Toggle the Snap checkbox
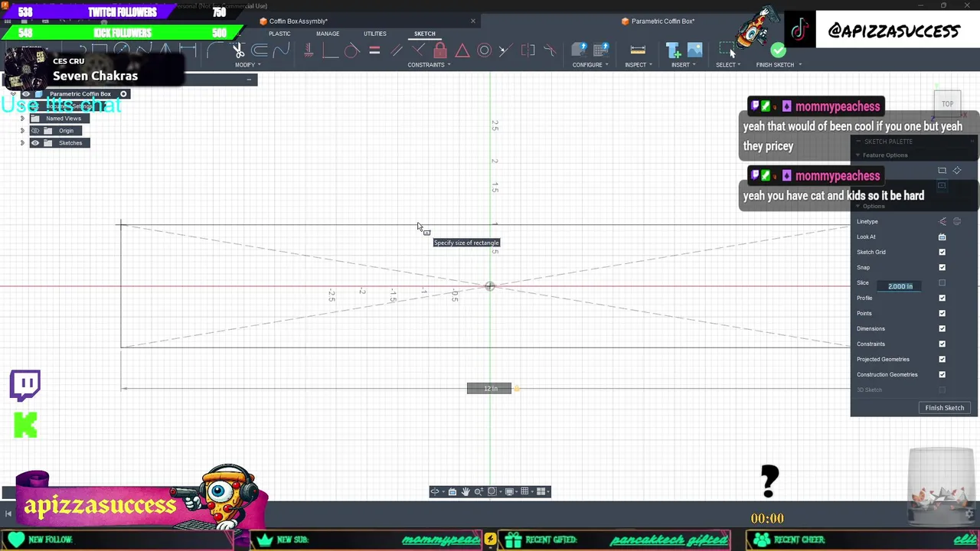 (942, 268)
